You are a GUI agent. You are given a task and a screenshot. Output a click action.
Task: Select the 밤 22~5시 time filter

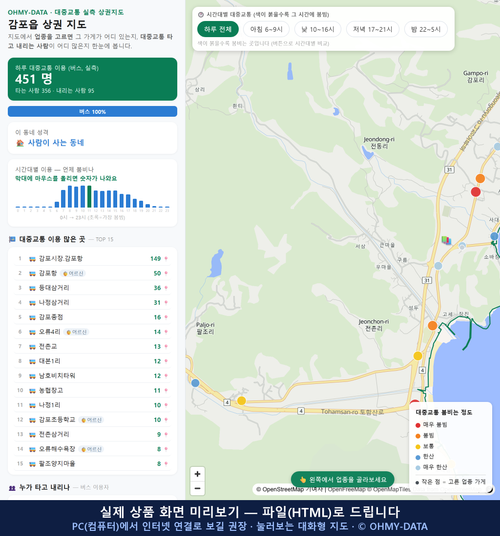point(426,29)
